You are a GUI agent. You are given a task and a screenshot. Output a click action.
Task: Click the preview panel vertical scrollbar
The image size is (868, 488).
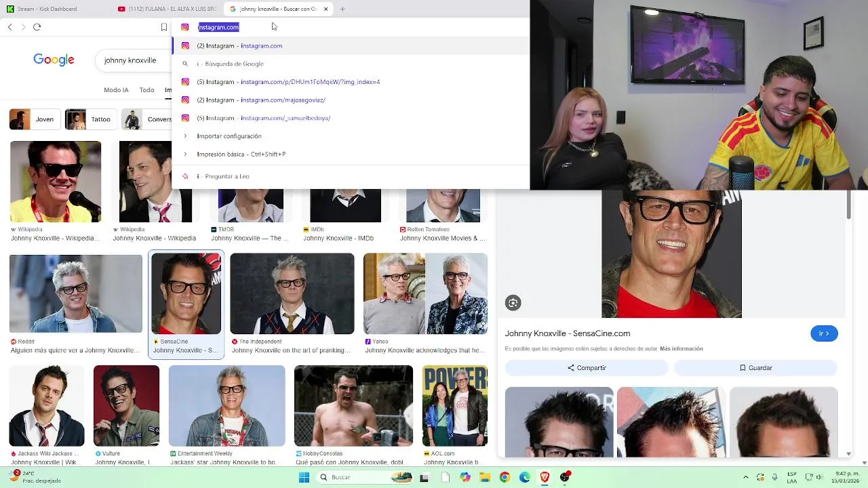coord(848,205)
